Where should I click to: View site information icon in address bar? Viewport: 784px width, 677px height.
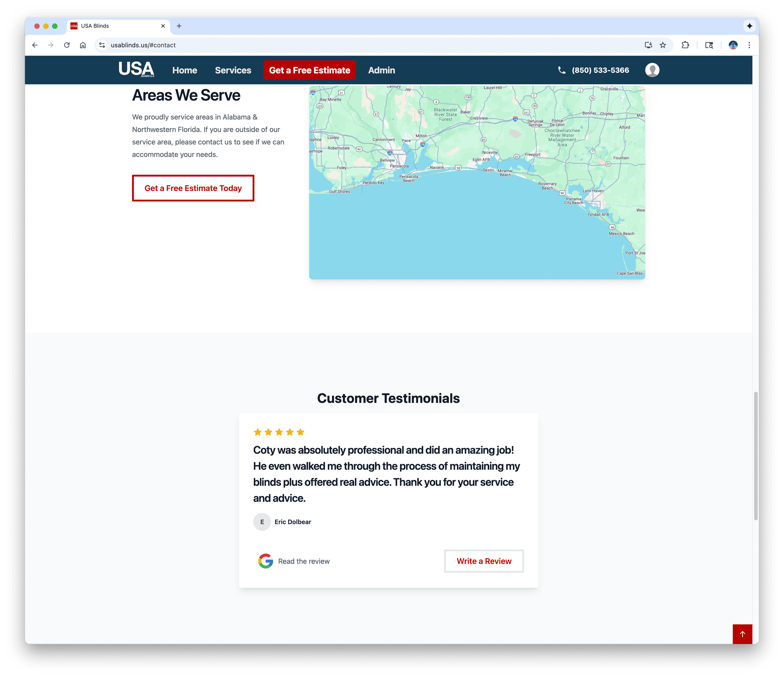click(x=102, y=45)
